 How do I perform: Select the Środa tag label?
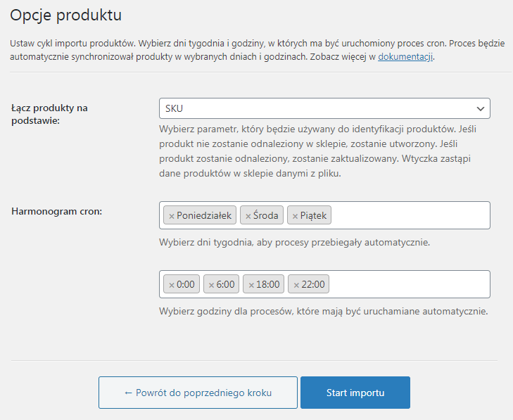[266, 215]
